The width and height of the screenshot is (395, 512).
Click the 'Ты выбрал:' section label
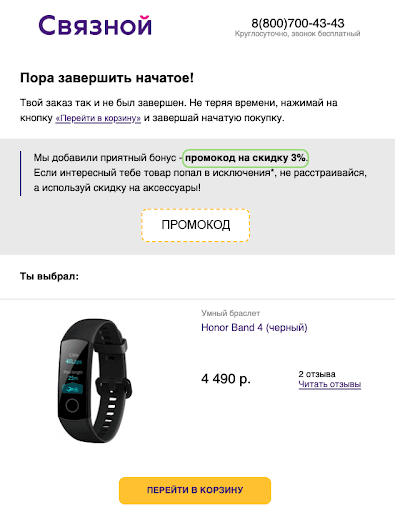49,276
